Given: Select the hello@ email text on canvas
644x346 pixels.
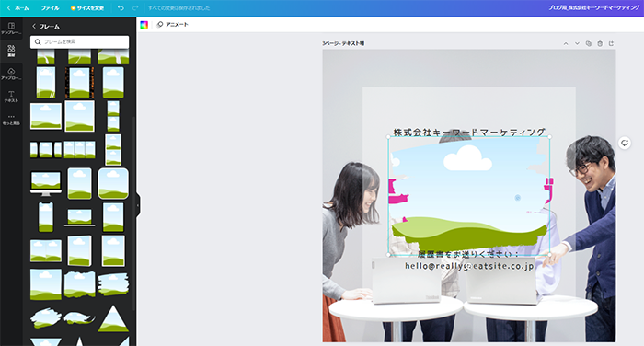Looking at the screenshot, I should point(469,266).
